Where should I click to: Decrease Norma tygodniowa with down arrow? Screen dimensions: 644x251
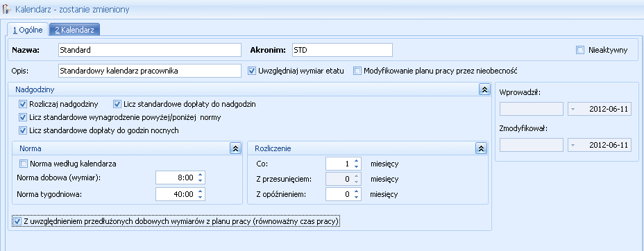coord(200,198)
